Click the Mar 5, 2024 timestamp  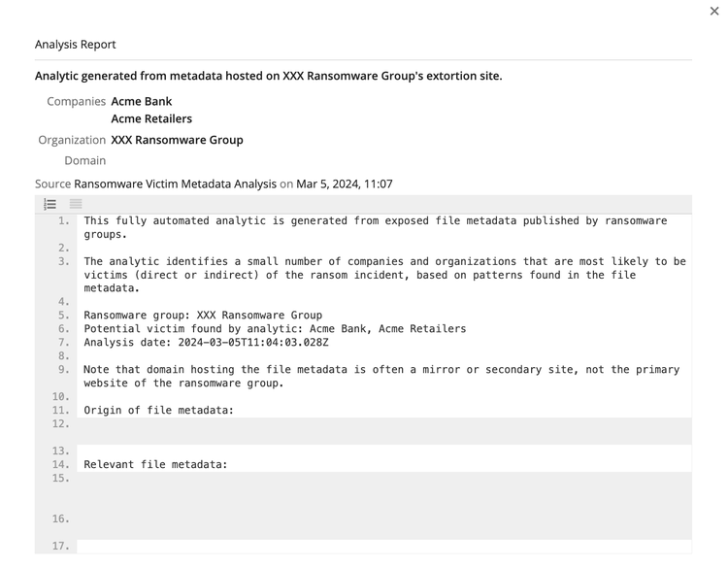pos(345,184)
